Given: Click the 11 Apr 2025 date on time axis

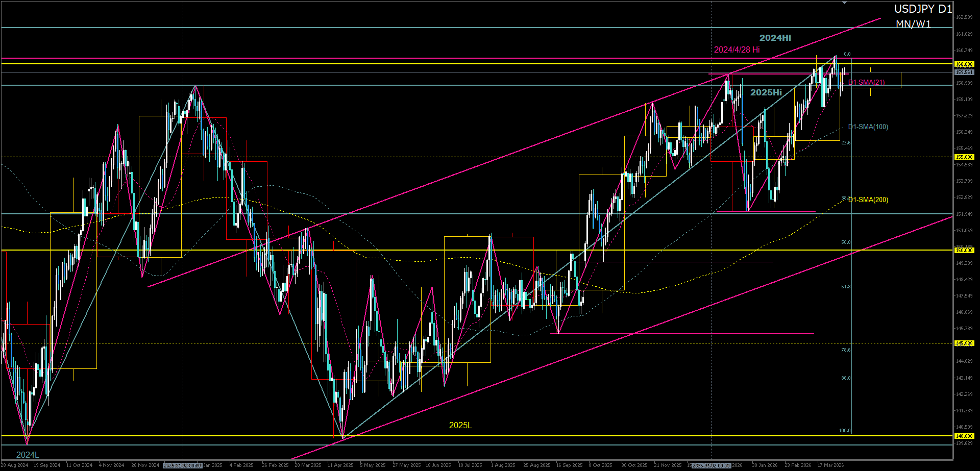Looking at the screenshot, I should click(340, 465).
